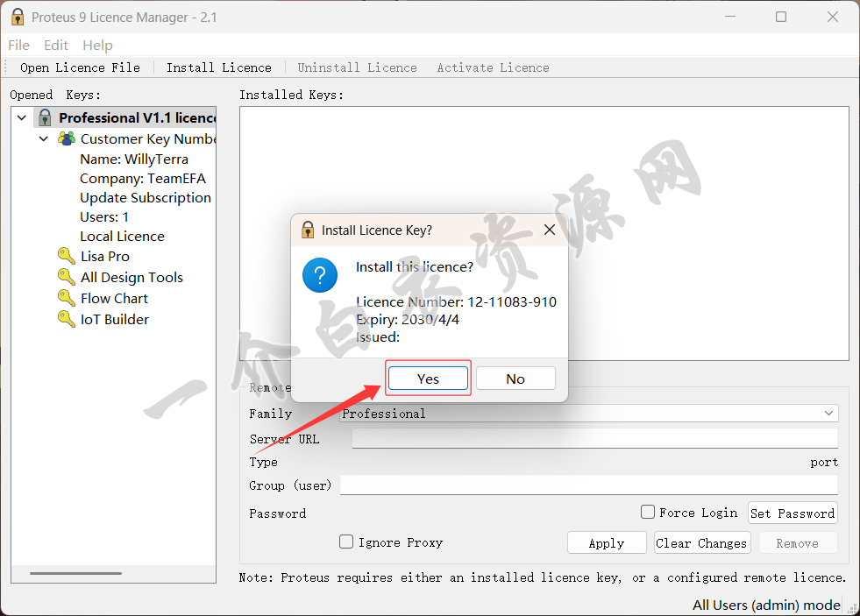
Task: Decline installation with the No button
Action: (x=515, y=379)
